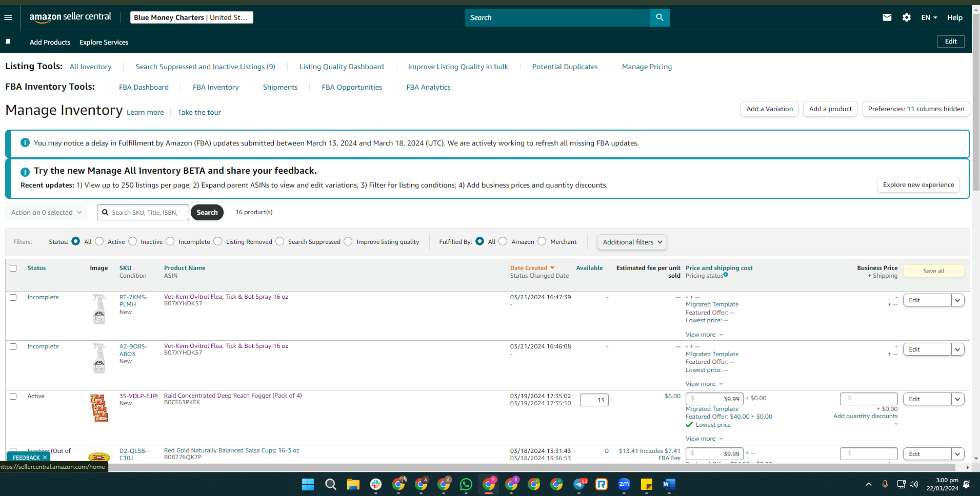Screen dimensions: 980x496
Task: Select the Inactive status filter
Action: [133, 241]
